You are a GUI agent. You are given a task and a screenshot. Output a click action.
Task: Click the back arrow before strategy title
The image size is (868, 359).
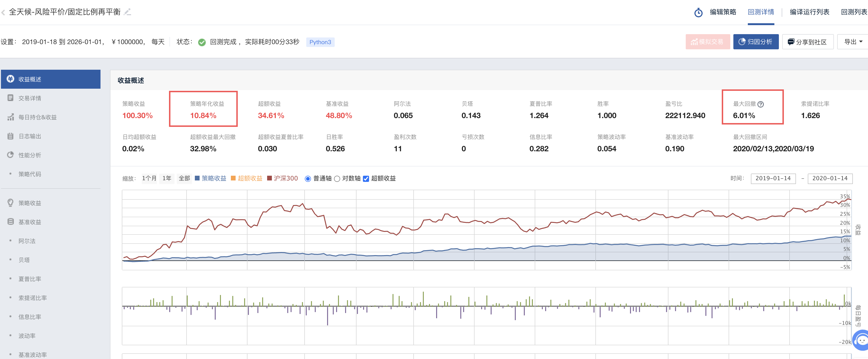(x=3, y=13)
